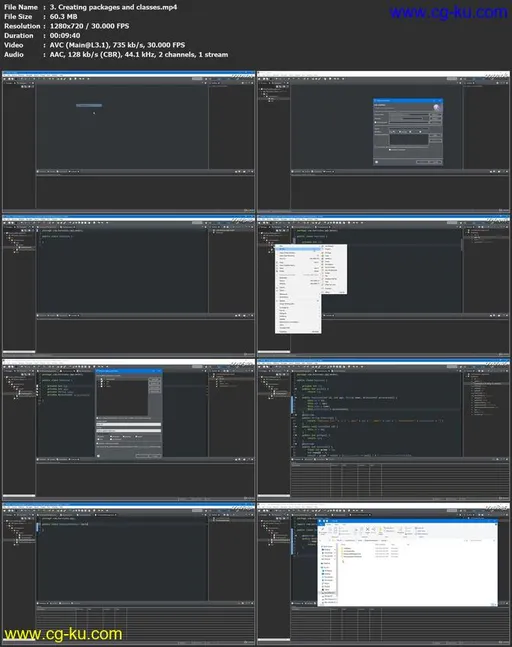
Task: Click the blue-titled dialog in the second frame
Action: tap(408, 132)
